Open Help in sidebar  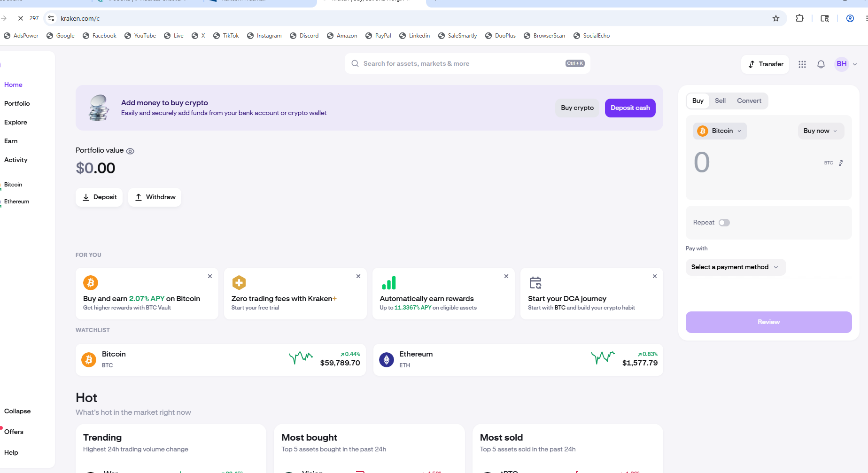pyautogui.click(x=11, y=452)
